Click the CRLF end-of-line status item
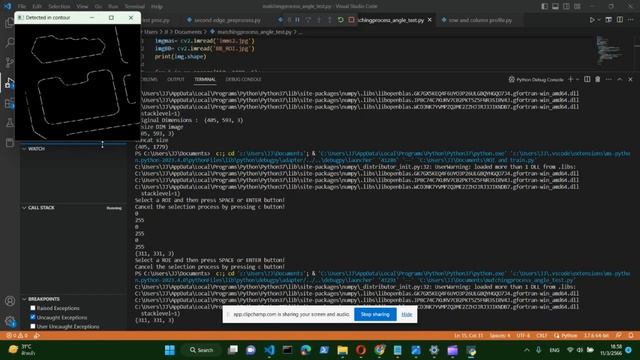640x360 pixels. pyautogui.click(x=541, y=336)
